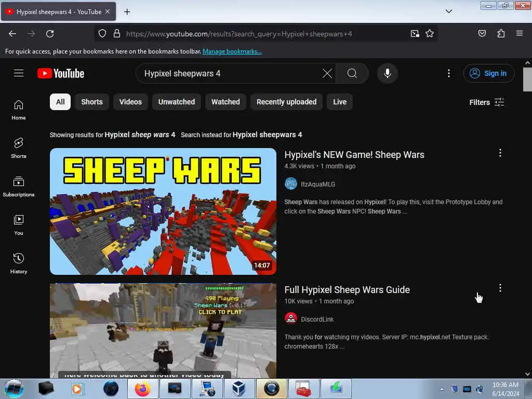Click the Sign in button
This screenshot has width=532, height=399.
(x=489, y=73)
